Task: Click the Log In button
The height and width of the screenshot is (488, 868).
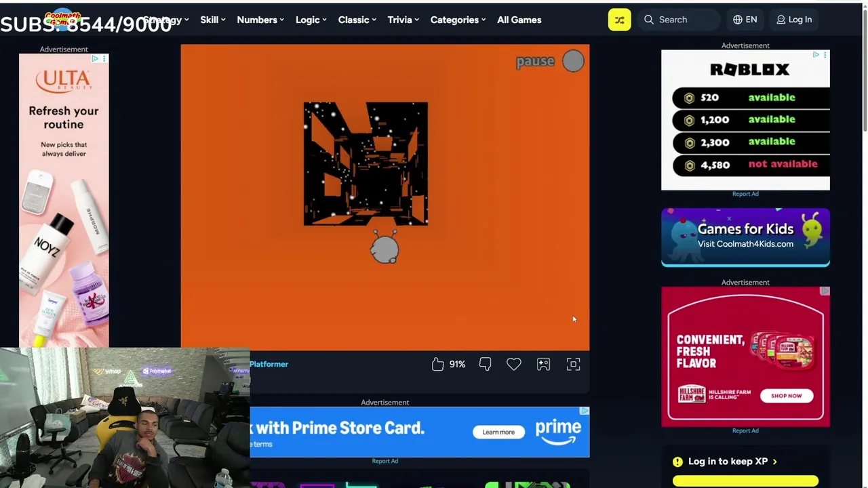Action: click(x=794, y=20)
